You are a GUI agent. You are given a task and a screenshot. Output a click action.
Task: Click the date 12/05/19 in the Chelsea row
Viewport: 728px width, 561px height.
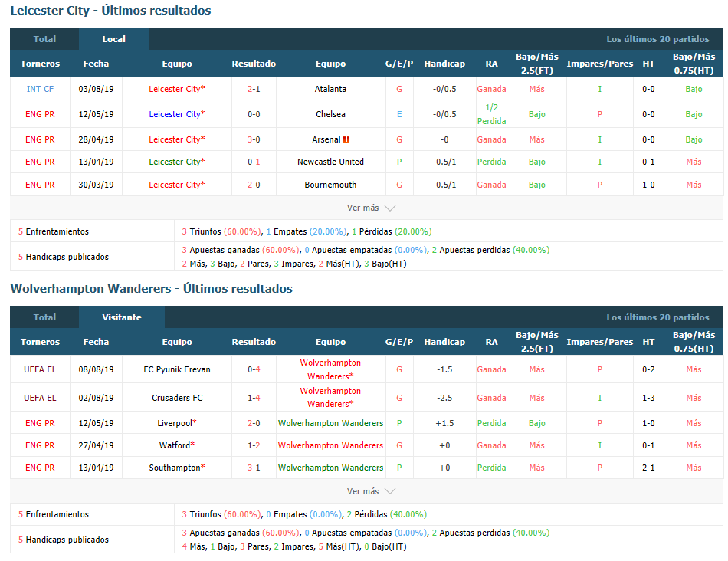(x=96, y=114)
